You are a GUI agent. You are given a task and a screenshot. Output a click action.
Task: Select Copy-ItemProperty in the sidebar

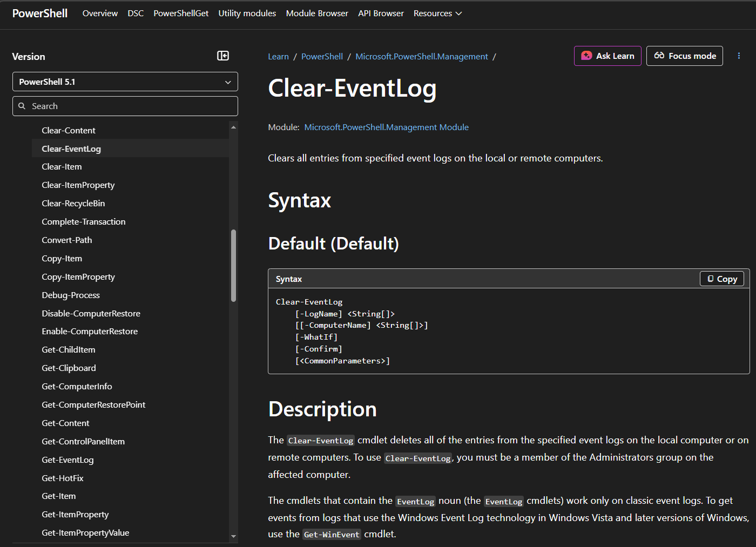point(78,277)
